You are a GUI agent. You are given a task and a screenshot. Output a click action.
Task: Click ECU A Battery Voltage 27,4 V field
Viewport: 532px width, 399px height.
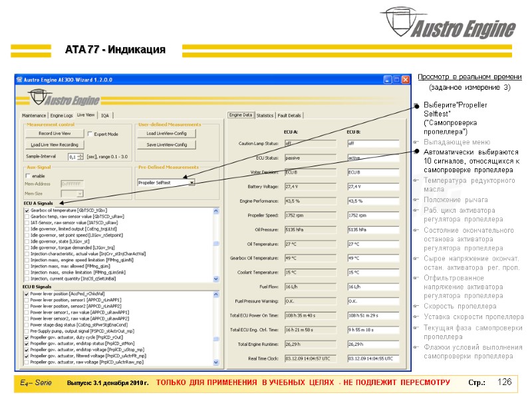point(311,187)
